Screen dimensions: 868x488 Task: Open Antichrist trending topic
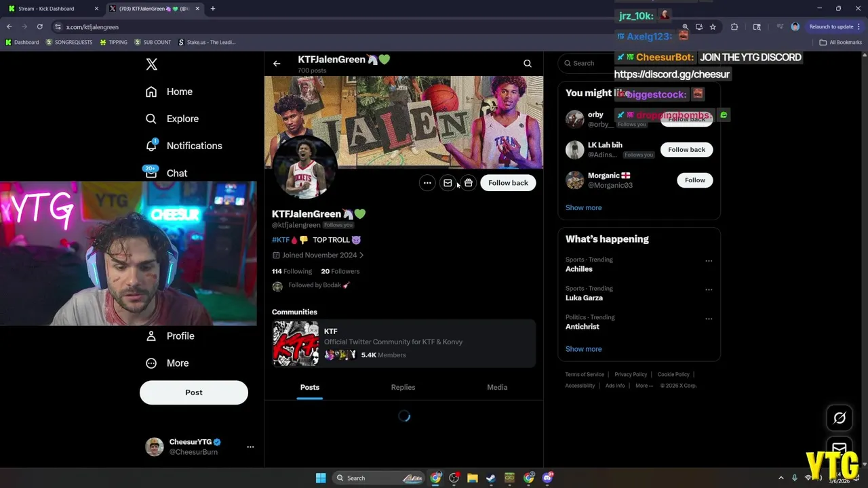(583, 327)
